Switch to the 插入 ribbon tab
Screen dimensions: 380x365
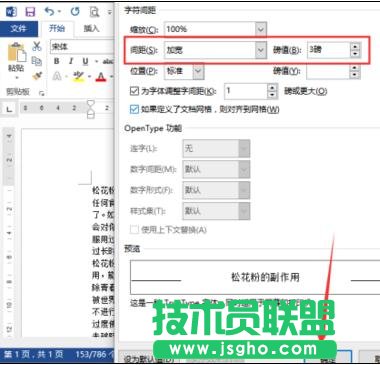coord(91,29)
